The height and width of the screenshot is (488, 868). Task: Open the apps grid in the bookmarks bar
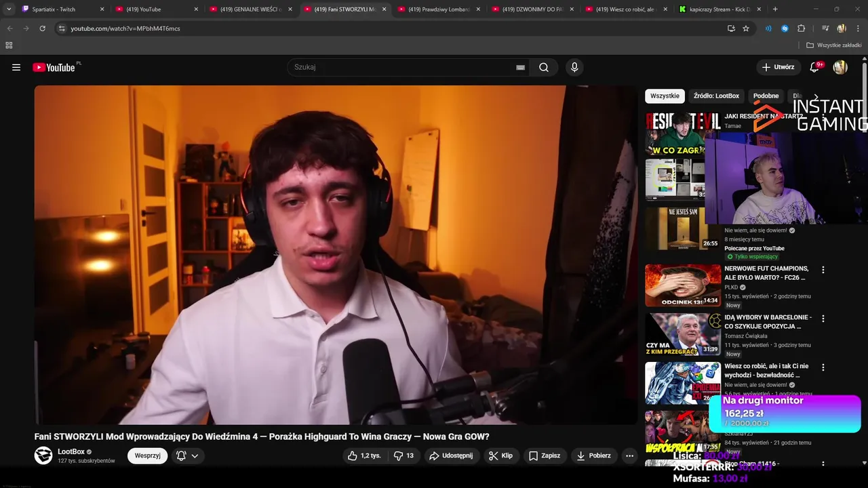pos(9,45)
